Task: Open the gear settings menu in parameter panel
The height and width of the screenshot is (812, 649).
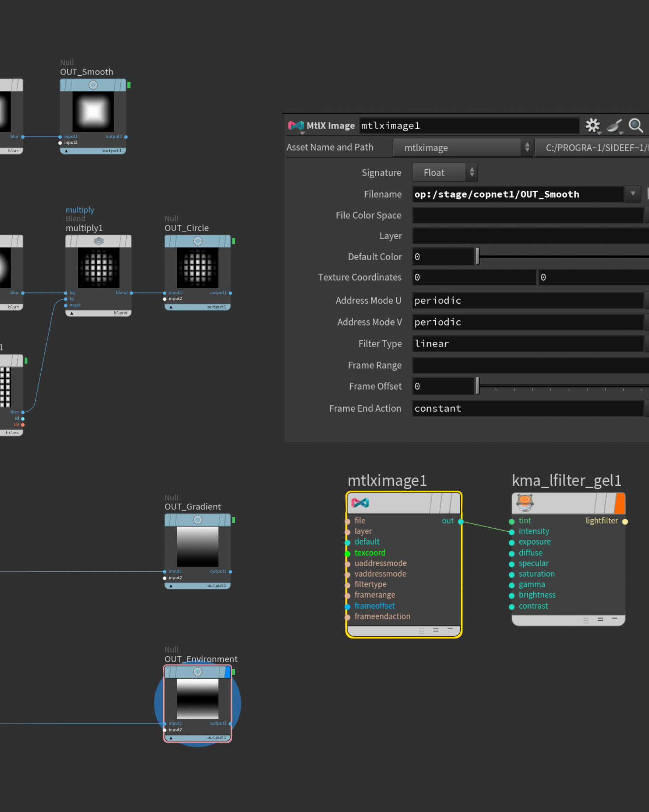Action: 593,126
